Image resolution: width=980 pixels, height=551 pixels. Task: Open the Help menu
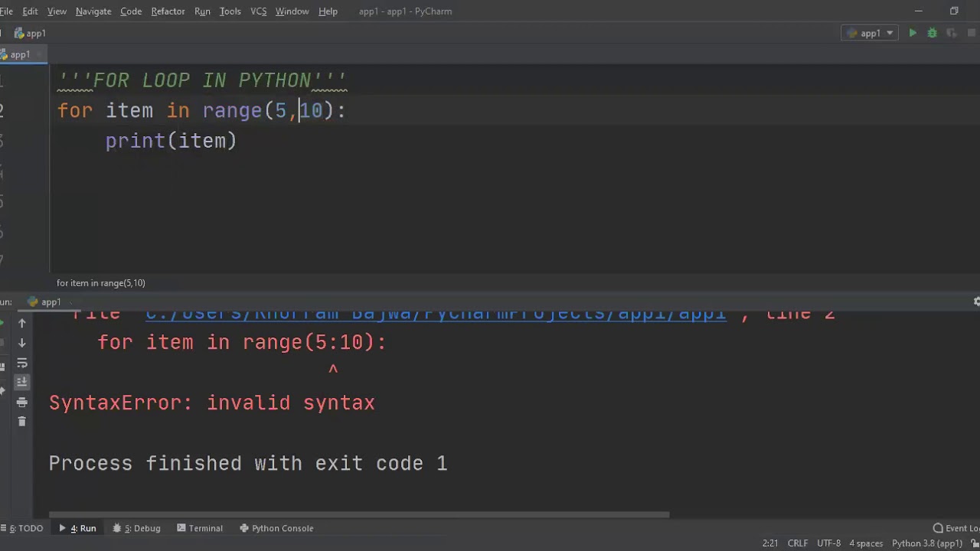pyautogui.click(x=328, y=11)
